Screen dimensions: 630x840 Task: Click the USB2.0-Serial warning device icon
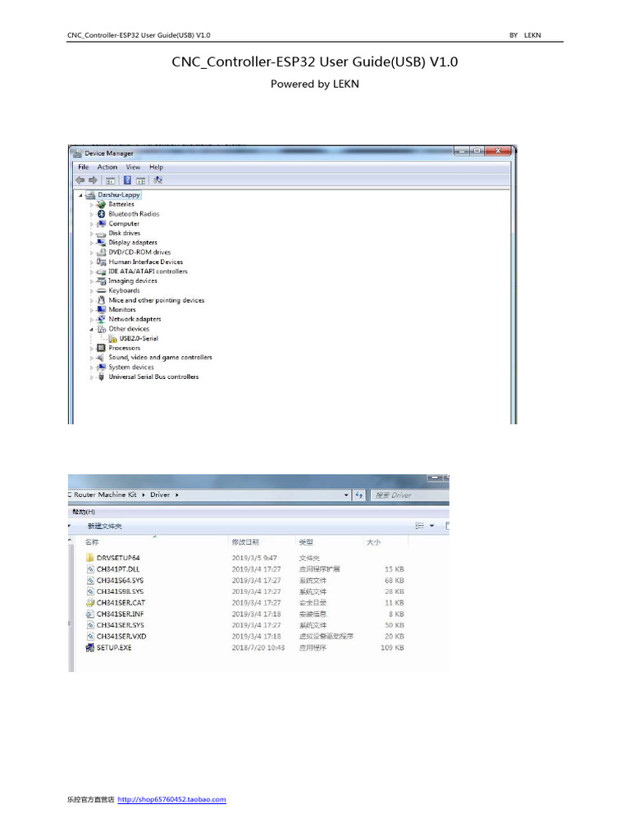click(x=112, y=339)
